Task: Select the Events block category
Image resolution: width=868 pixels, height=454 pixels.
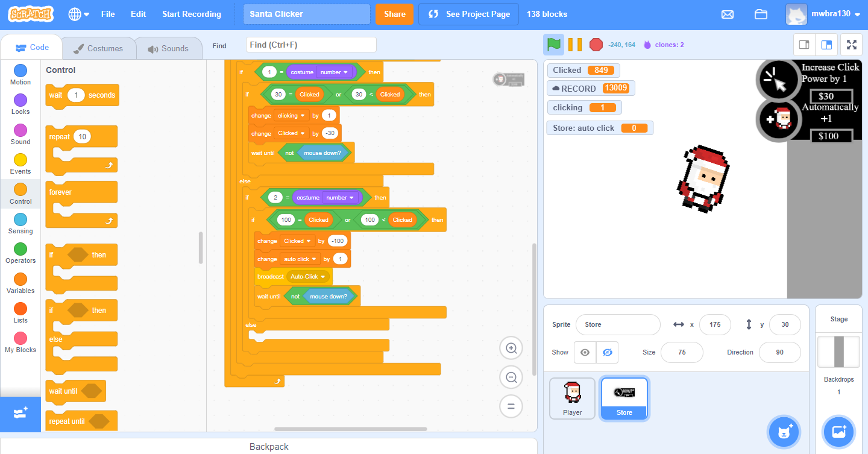Action: tap(20, 165)
